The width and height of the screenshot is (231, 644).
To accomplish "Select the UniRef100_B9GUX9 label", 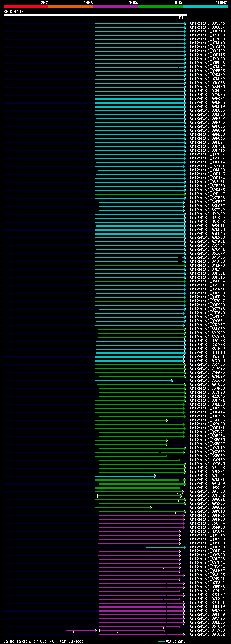I will coord(207,130).
